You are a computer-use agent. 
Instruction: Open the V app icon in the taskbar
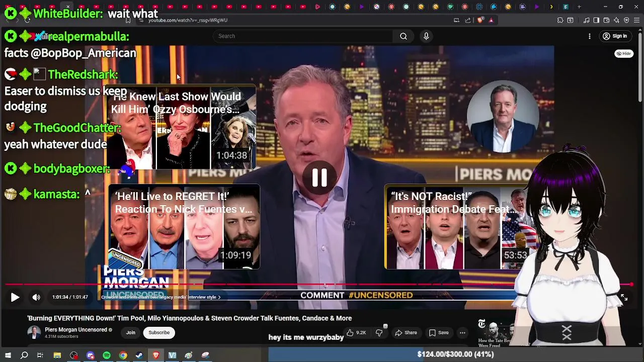coord(172,355)
